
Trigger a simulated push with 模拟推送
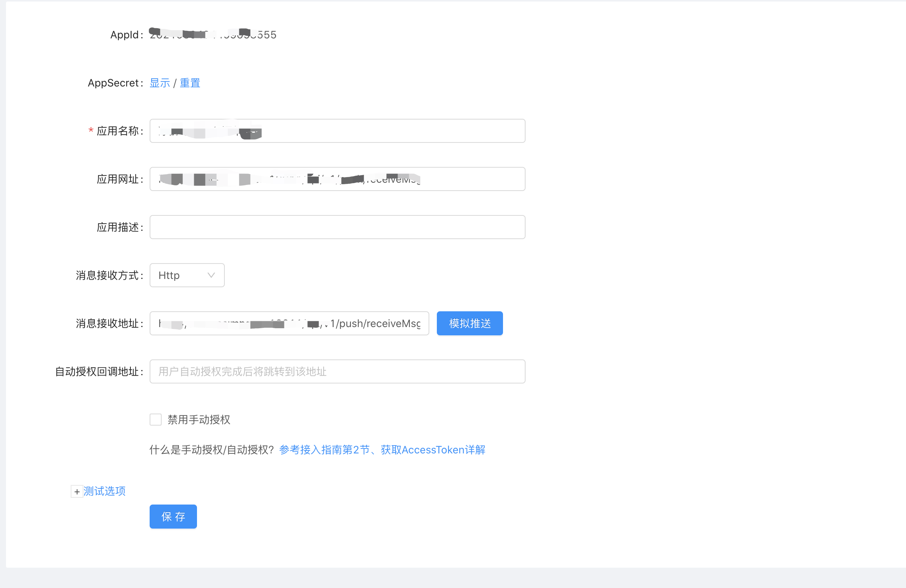point(470,323)
